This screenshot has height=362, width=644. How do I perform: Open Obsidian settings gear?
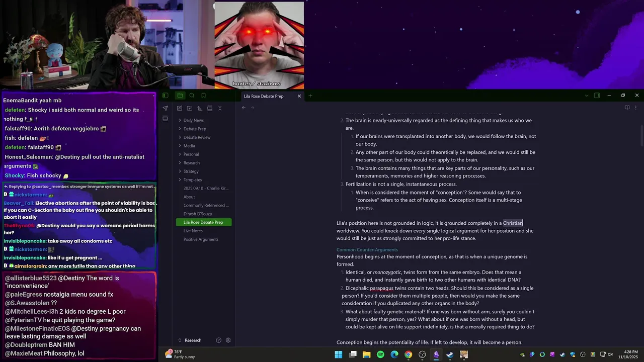(228, 340)
